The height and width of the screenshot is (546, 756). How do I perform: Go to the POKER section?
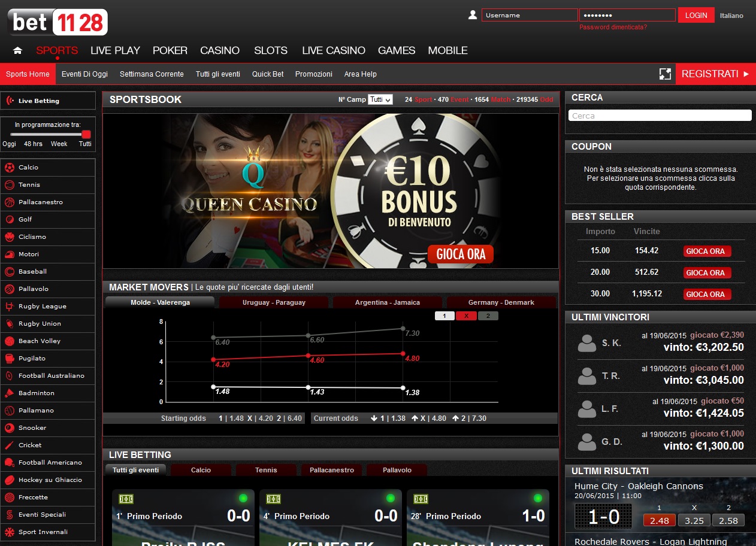pyautogui.click(x=170, y=50)
